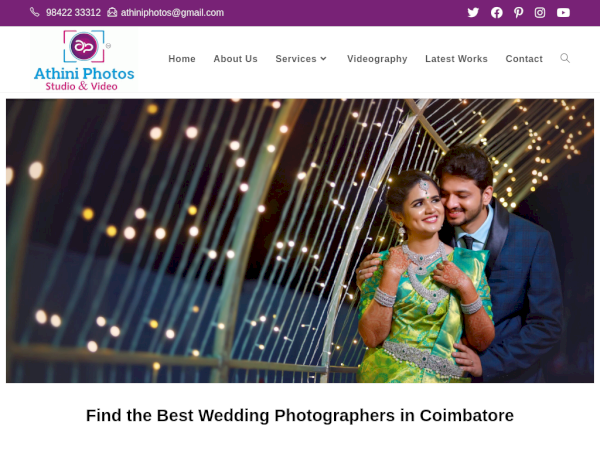Open the Instagram icon link
Image resolution: width=600 pixels, height=450 pixels.
point(540,13)
